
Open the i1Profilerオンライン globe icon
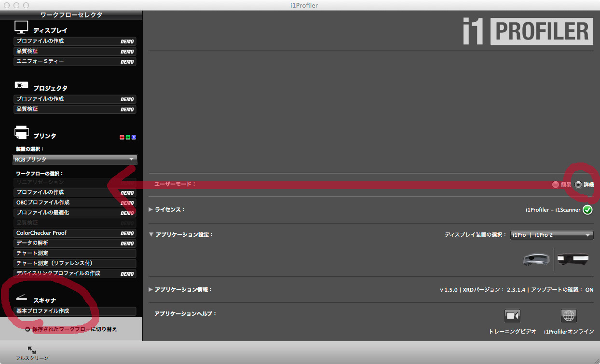pyautogui.click(x=569, y=316)
